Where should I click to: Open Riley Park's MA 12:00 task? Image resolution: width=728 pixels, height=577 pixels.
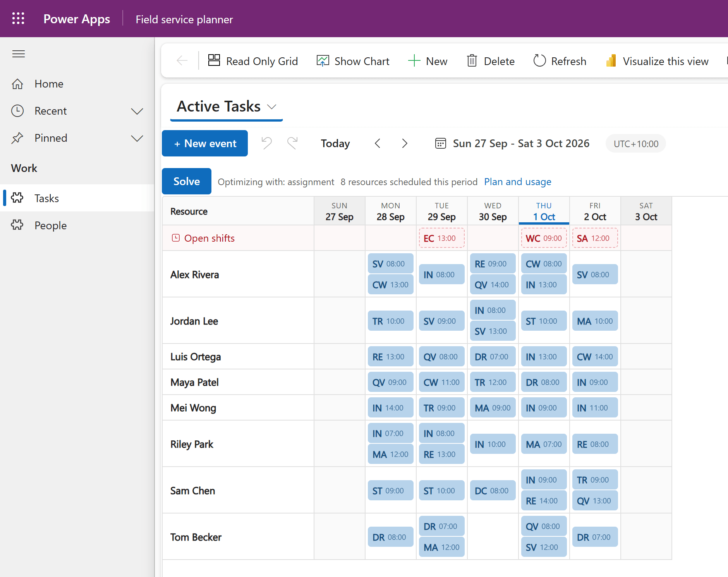pyautogui.click(x=390, y=454)
